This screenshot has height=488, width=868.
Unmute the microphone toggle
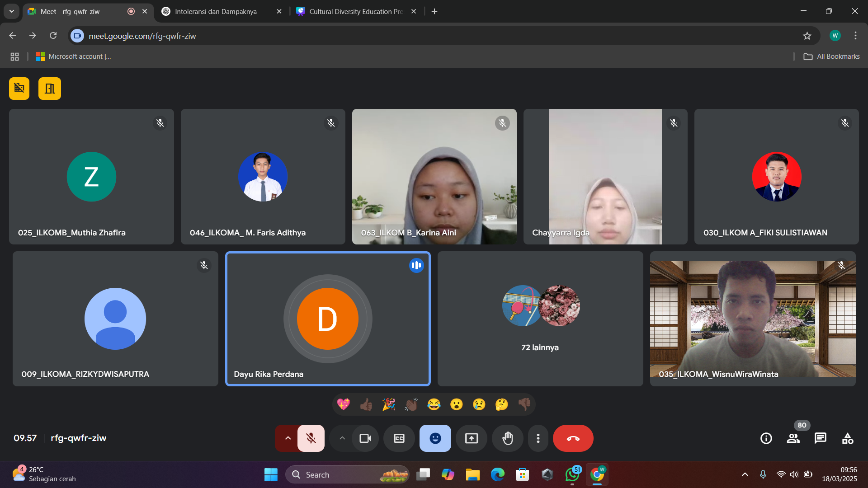[x=311, y=438]
